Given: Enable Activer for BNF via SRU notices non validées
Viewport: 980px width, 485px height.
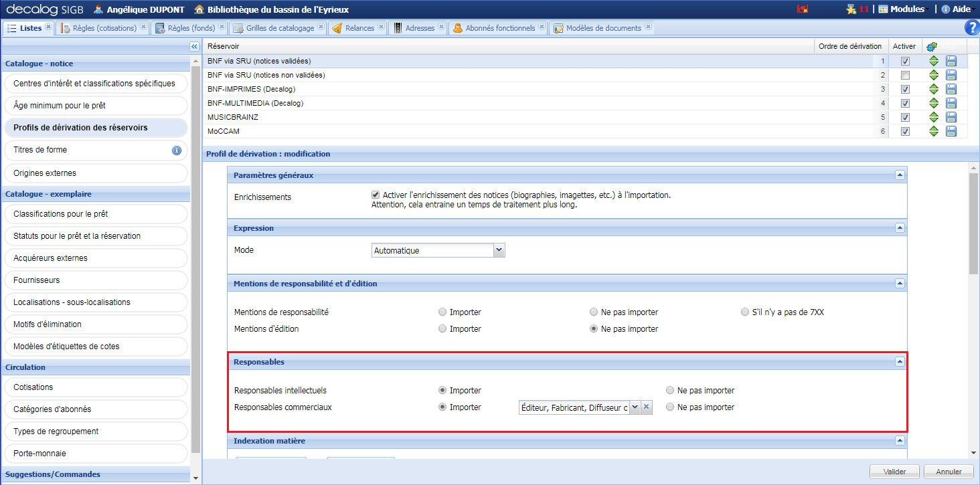Looking at the screenshot, I should point(905,75).
